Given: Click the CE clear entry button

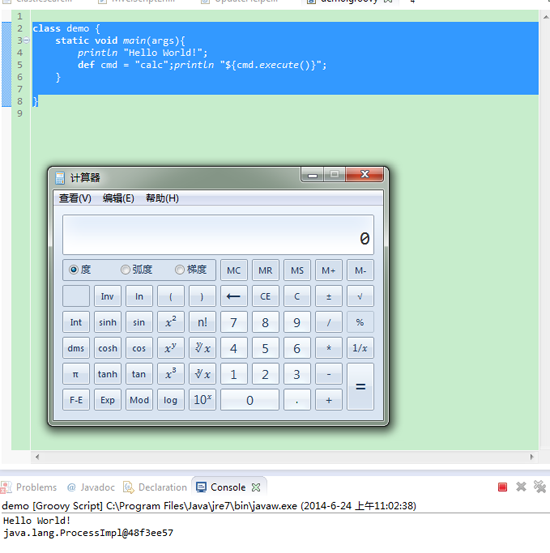Looking at the screenshot, I should [x=265, y=296].
